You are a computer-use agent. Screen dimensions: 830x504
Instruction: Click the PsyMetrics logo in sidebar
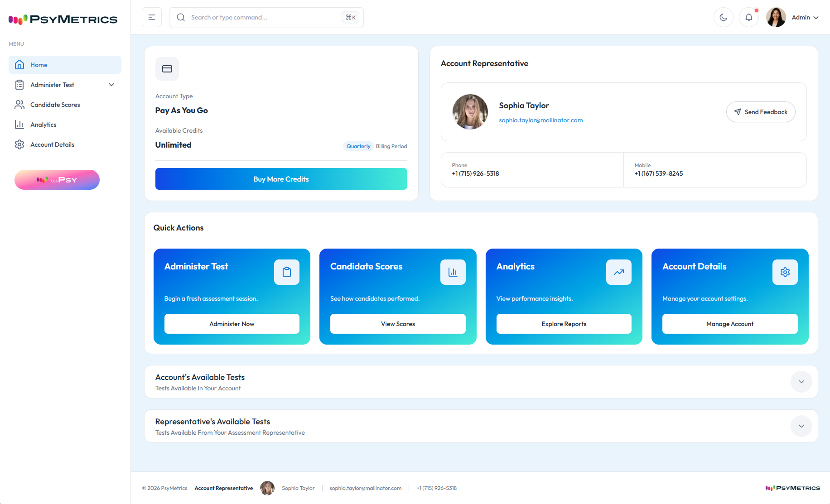click(63, 19)
